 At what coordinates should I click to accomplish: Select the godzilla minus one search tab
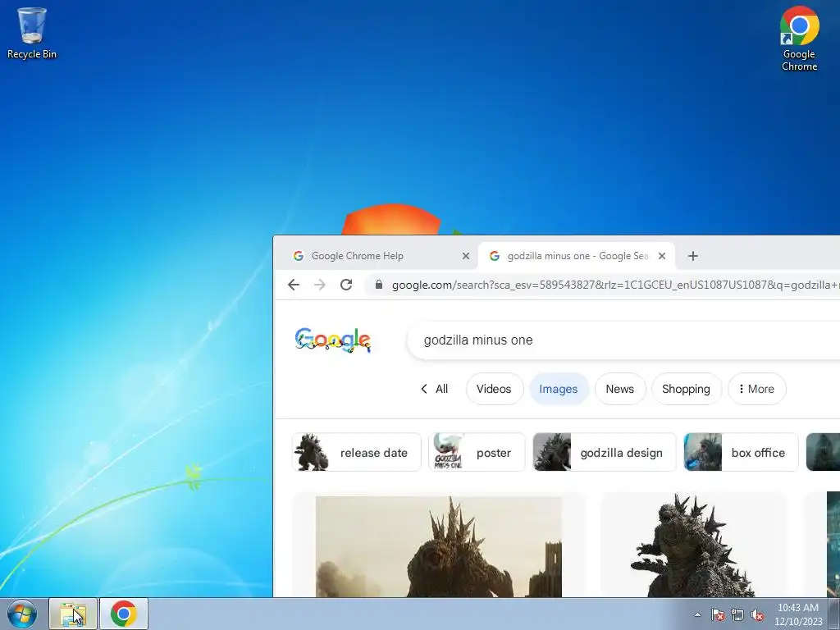577,256
